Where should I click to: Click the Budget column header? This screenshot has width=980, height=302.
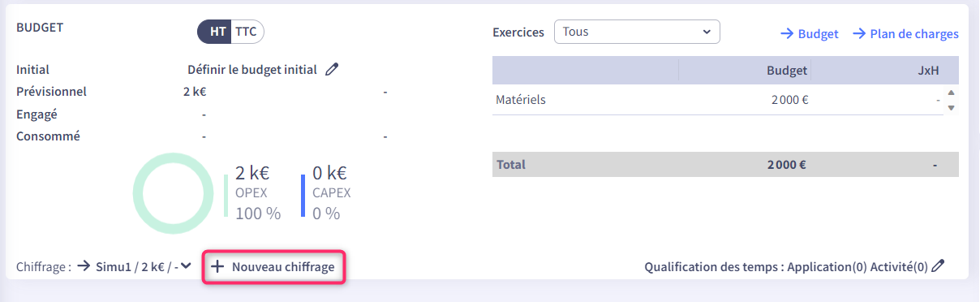click(787, 71)
